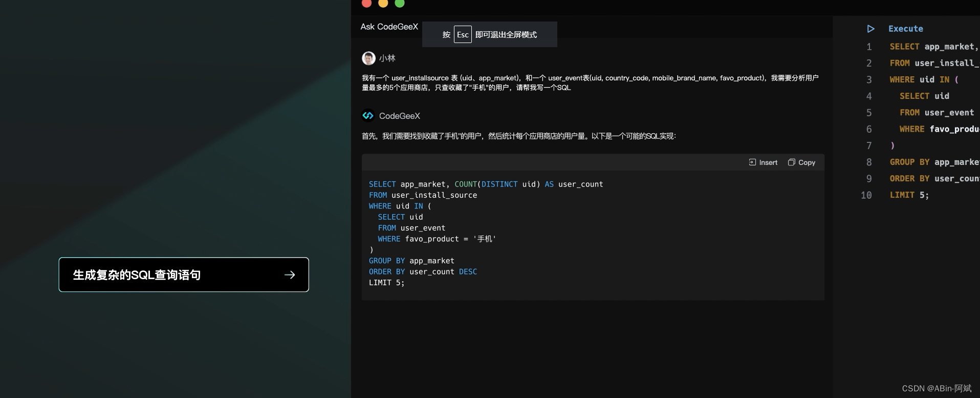
Task: Click the Esc key hint in the fullscreen banner
Action: pyautogui.click(x=463, y=34)
